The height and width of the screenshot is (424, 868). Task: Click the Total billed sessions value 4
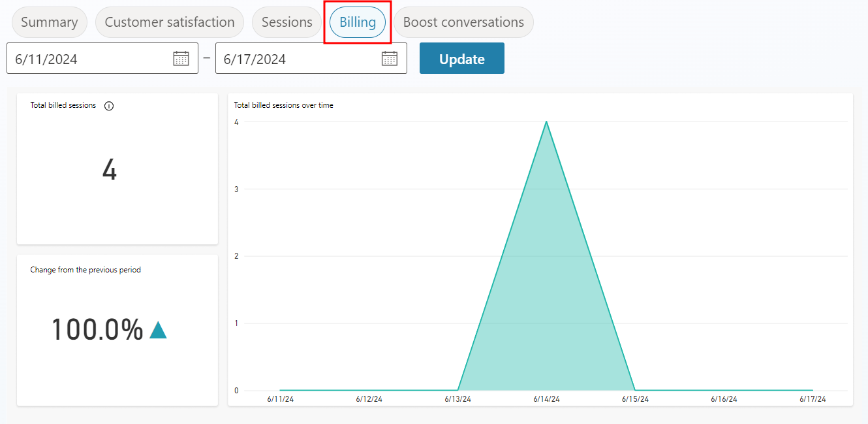click(x=109, y=170)
